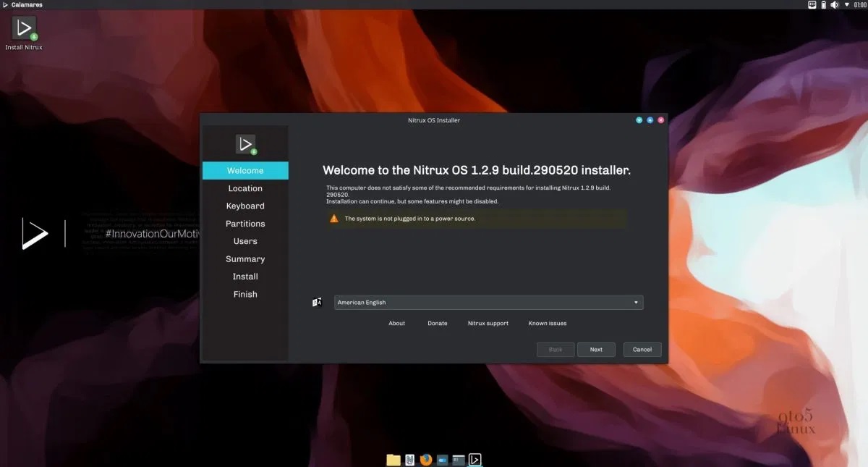Click the Next button
Image resolution: width=868 pixels, height=467 pixels.
pos(596,350)
